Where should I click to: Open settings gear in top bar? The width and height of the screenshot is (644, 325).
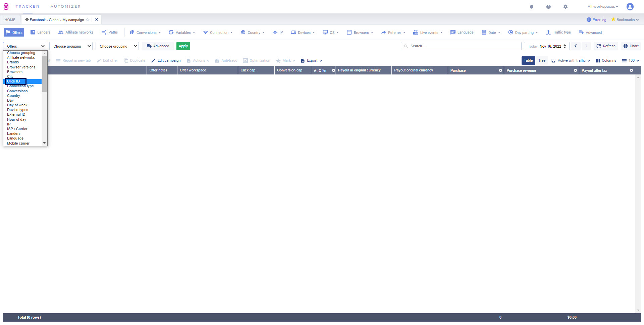[x=566, y=7]
